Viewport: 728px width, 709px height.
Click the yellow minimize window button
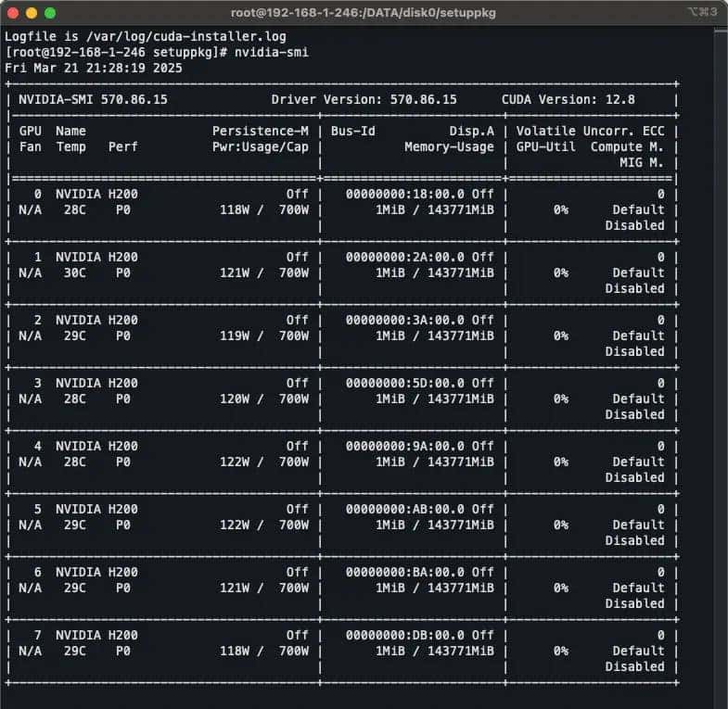point(32,13)
